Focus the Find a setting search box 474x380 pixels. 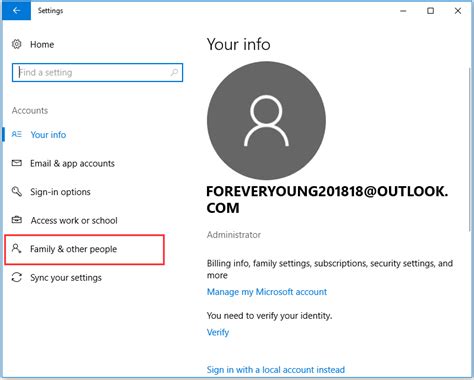pyautogui.click(x=97, y=72)
